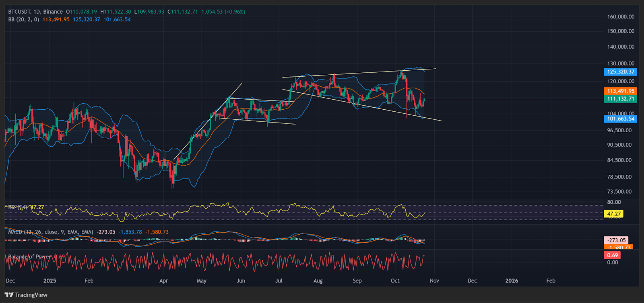Select the Balance of Power legend
Image resolution: width=644 pixels, height=303 pixels.
(30, 256)
